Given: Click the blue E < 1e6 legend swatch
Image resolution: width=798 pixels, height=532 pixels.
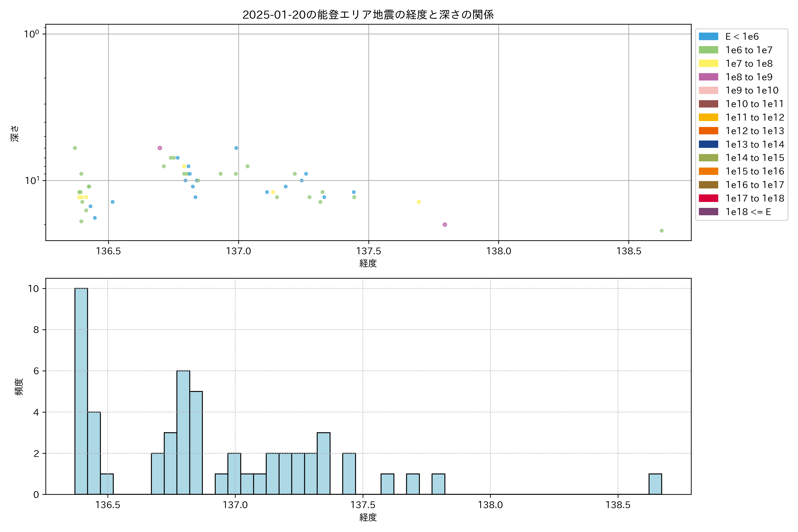Looking at the screenshot, I should (x=708, y=37).
